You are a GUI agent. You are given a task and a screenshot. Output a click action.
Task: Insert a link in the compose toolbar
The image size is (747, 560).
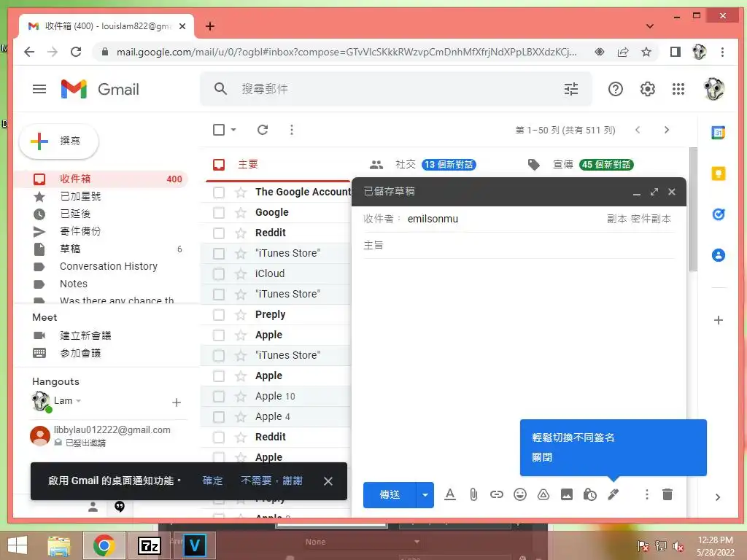[x=496, y=495]
